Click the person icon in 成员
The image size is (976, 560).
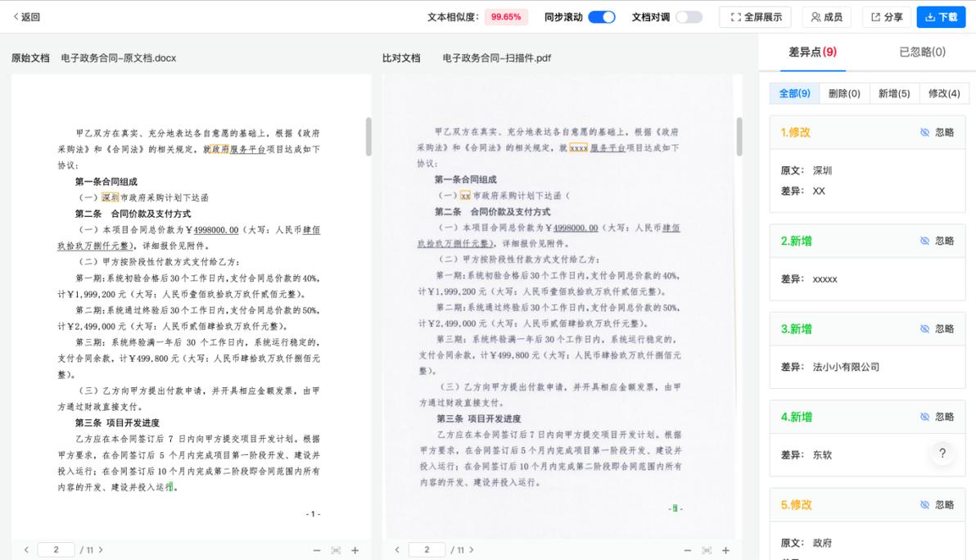(816, 17)
